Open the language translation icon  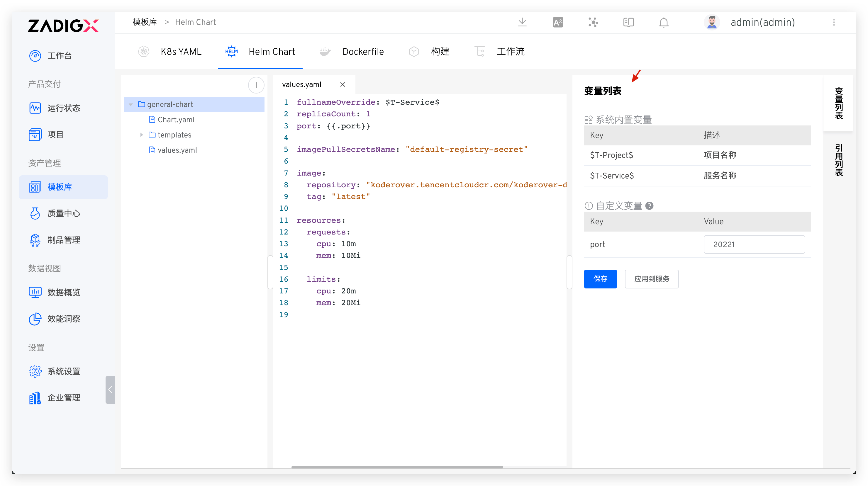pyautogui.click(x=558, y=22)
